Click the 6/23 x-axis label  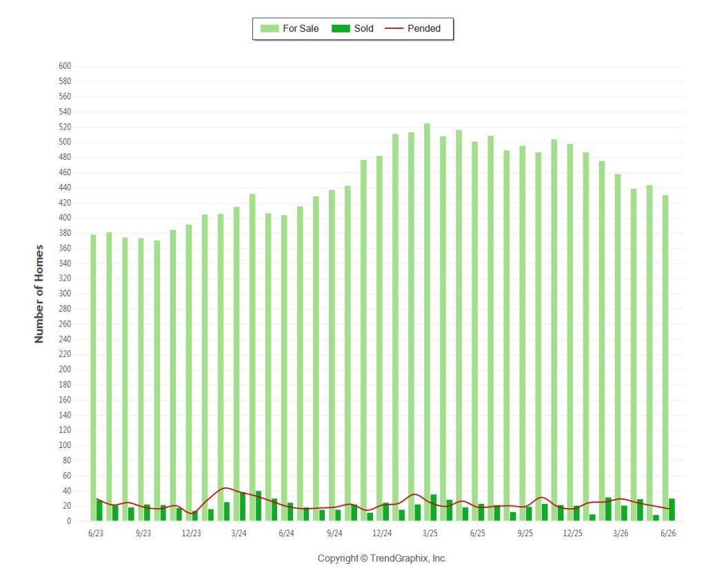tap(95, 533)
